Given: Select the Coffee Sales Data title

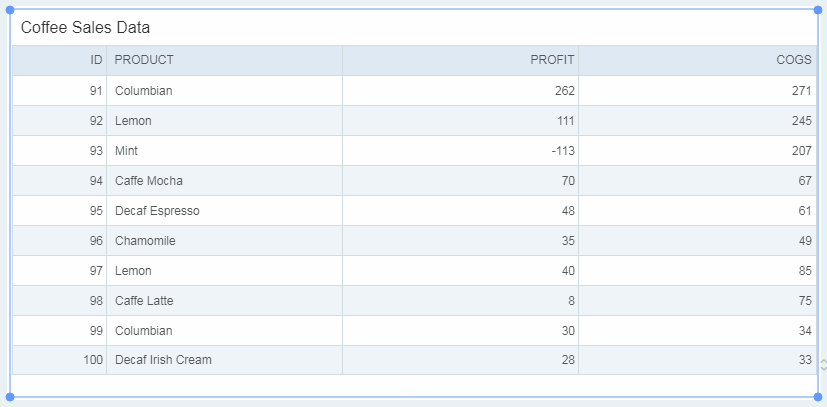Looking at the screenshot, I should tap(85, 27).
